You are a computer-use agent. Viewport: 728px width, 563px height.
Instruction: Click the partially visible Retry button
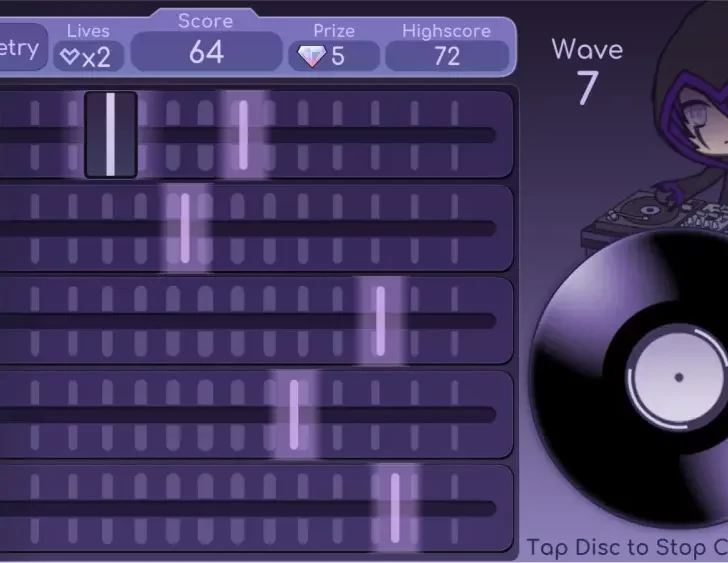pos(20,48)
